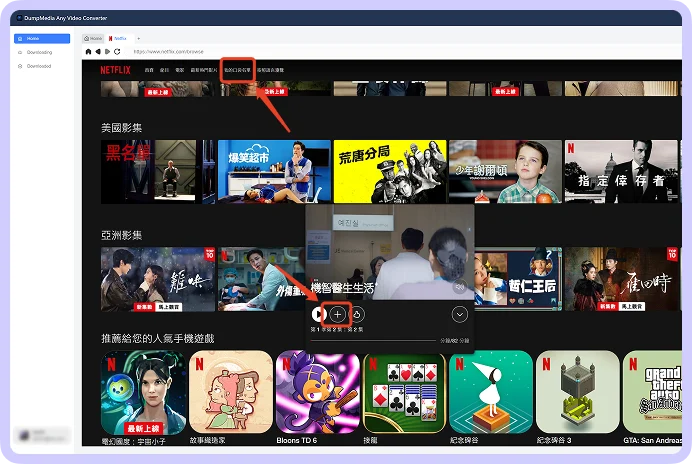
Task: Open the 黑名單 show thumbnail
Action: (158, 172)
